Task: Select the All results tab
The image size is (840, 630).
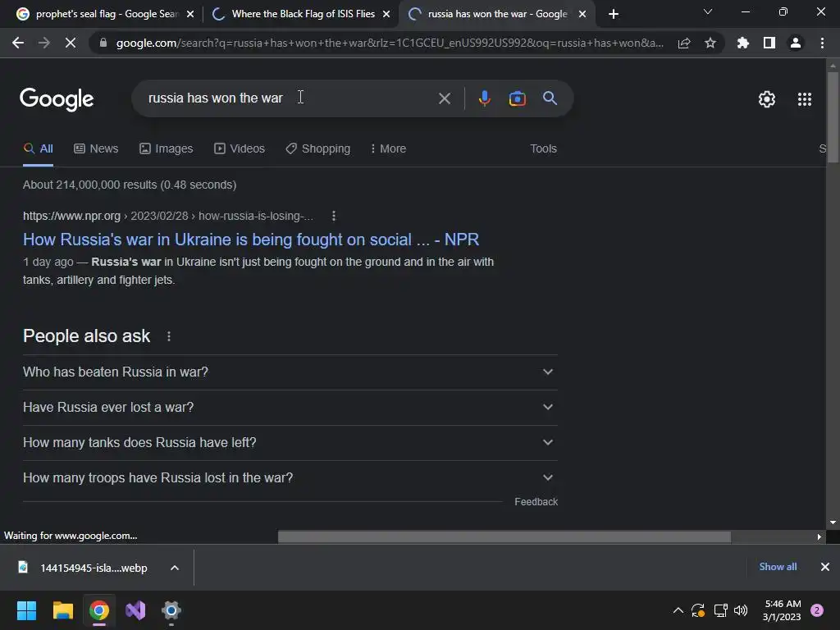Action: (x=38, y=148)
